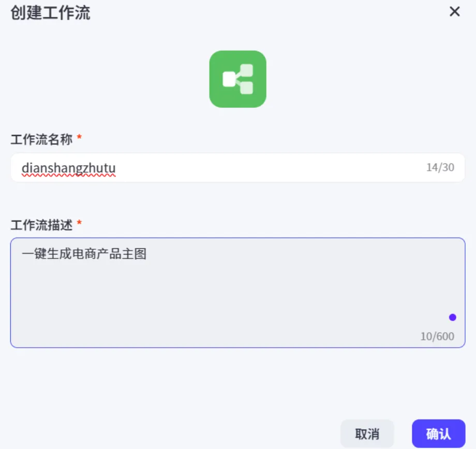
Task: Focus the 工作流名称 input field
Action: pos(237,168)
